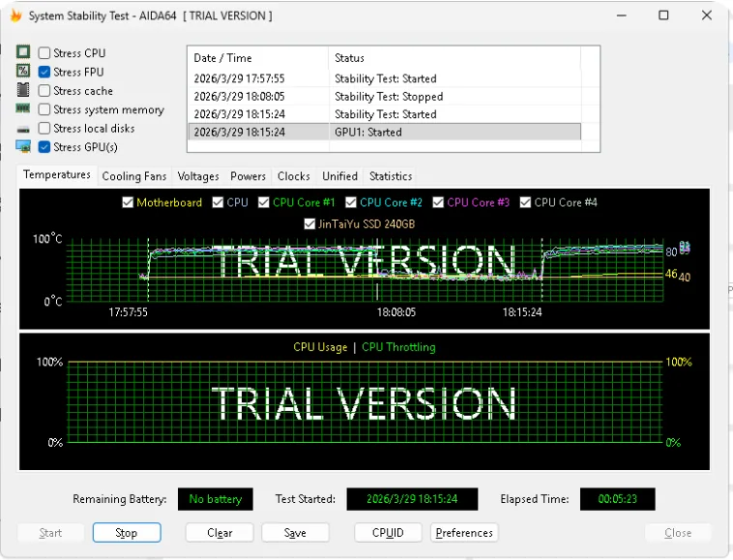733x560 pixels.
Task: Click the 17:57:55 marker on temperature graph
Action: 128,312
